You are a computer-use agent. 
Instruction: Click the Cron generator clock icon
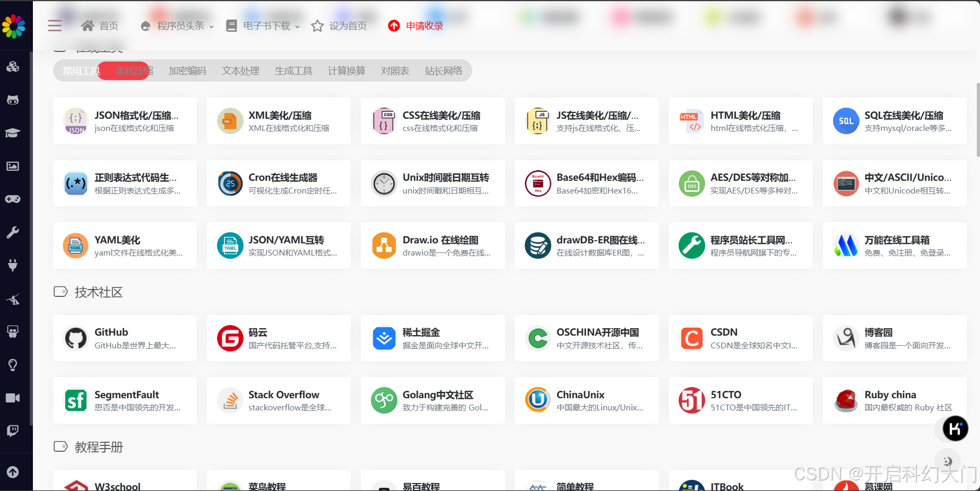tap(230, 183)
